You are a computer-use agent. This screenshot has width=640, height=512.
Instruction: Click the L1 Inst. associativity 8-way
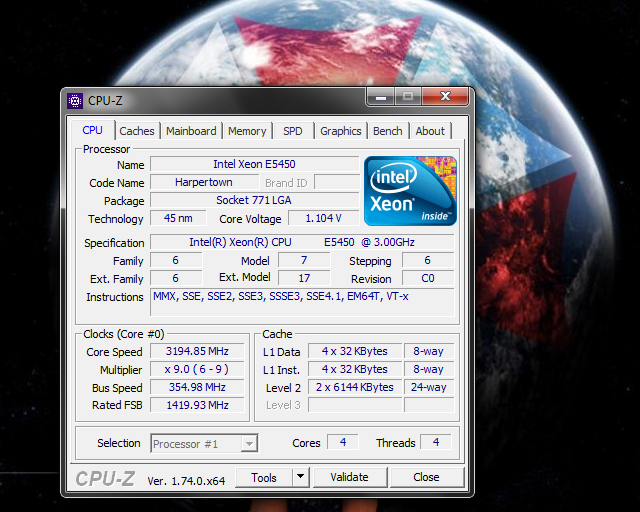pyautogui.click(x=429, y=369)
